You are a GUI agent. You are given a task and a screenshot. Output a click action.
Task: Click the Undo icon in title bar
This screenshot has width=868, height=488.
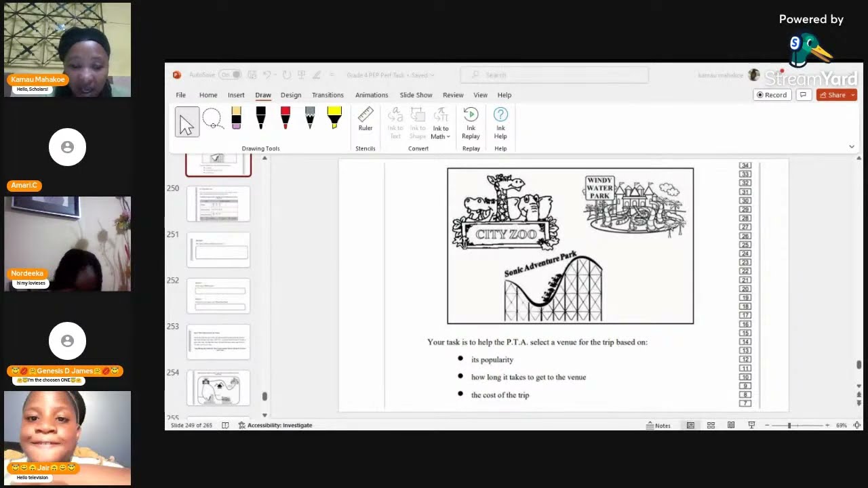(x=267, y=75)
